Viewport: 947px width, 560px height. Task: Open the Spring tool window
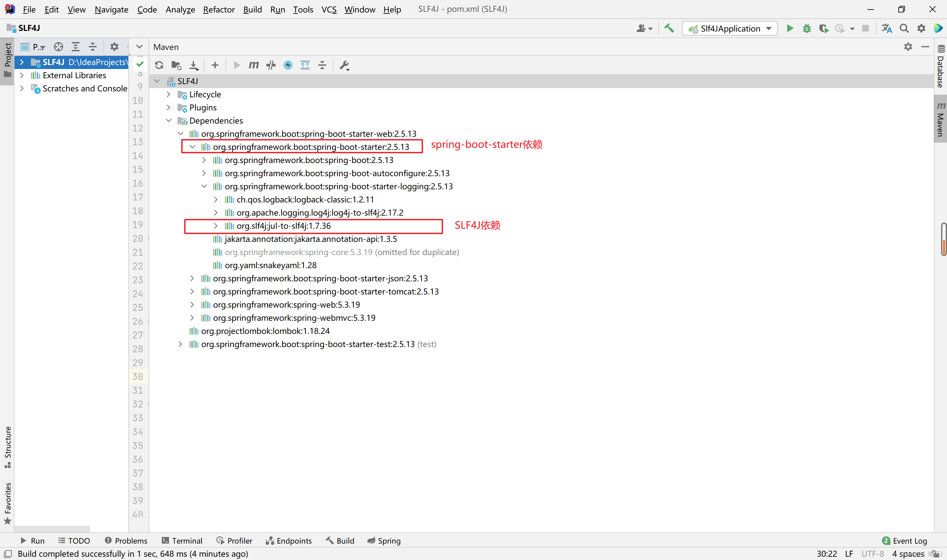384,541
